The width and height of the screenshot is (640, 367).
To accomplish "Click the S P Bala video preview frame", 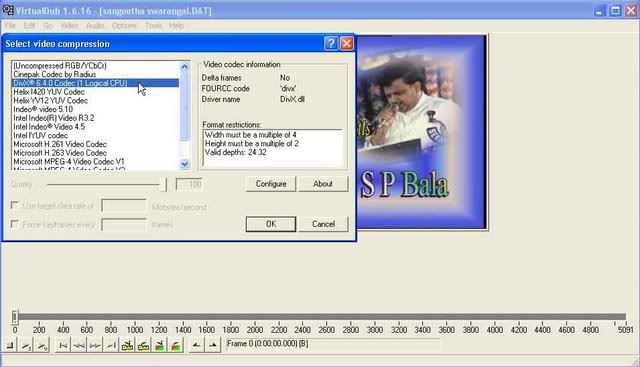I will tap(421, 132).
